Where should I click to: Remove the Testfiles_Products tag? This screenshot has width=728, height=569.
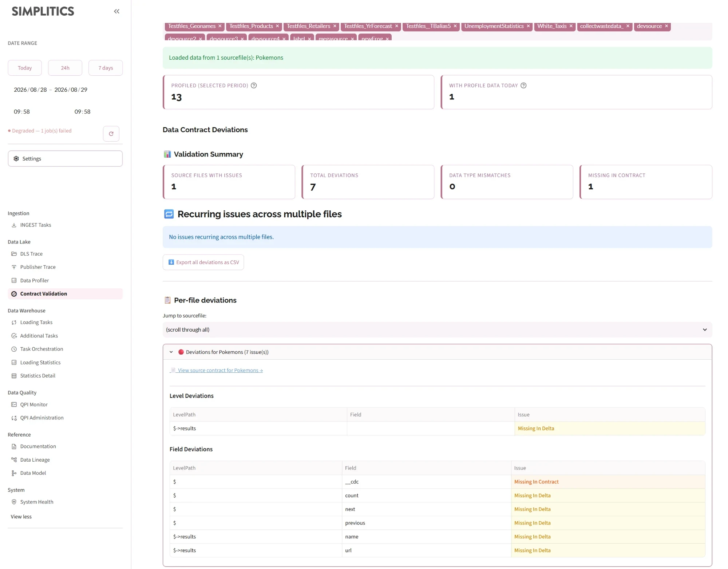pyautogui.click(x=277, y=26)
